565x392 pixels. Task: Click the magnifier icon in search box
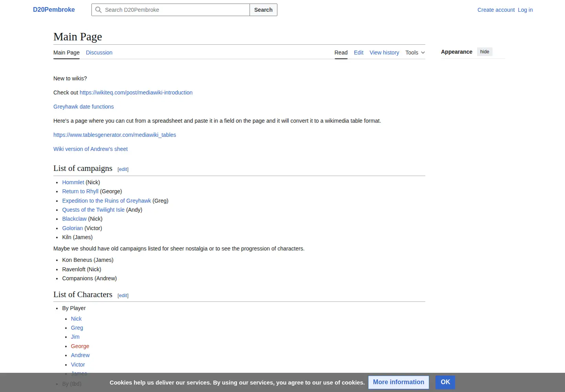tap(98, 10)
